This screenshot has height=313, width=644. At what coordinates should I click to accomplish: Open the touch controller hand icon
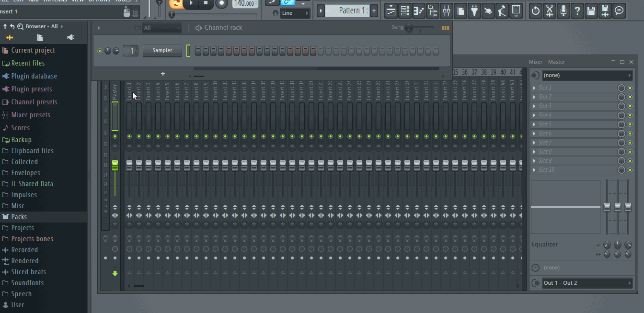point(488,10)
